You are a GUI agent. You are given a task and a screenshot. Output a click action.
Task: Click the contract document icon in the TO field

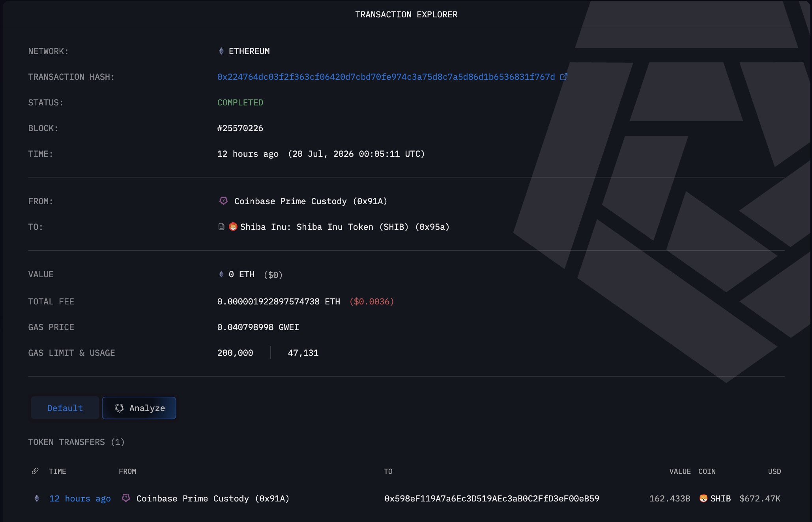pyautogui.click(x=221, y=227)
